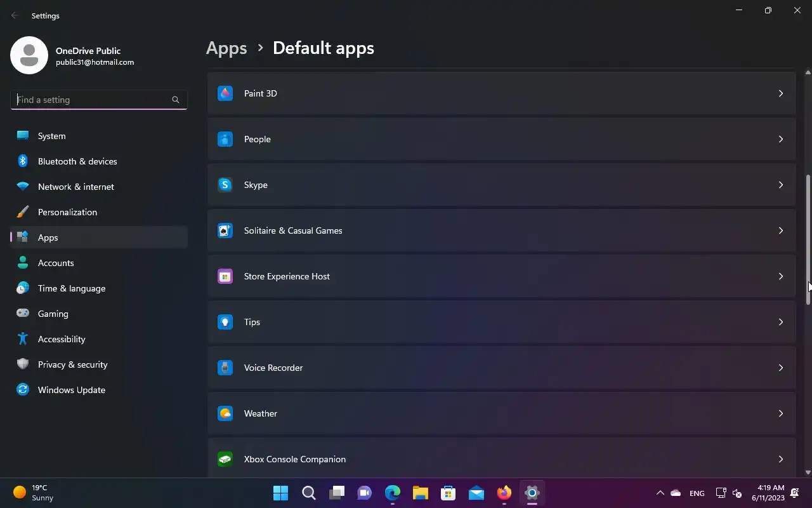Open Network & internet category

tap(99, 187)
